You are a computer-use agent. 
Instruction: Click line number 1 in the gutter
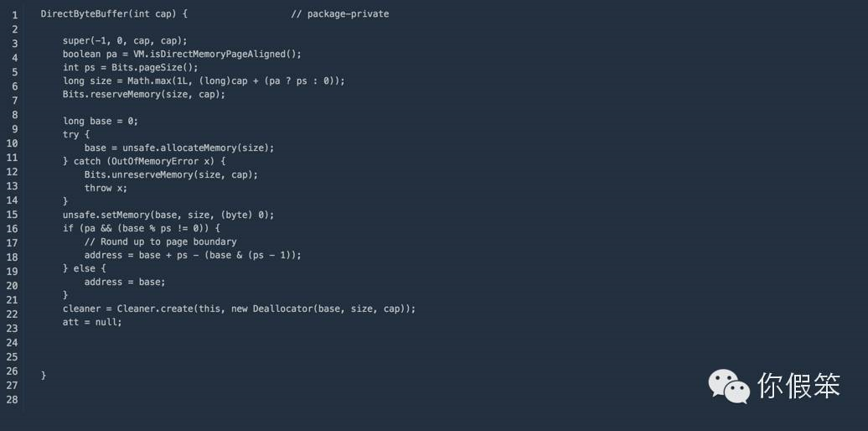pyautogui.click(x=15, y=15)
